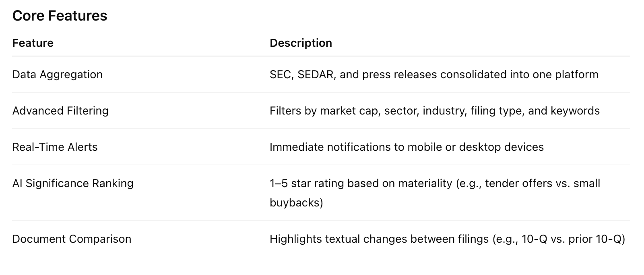Click the SEC, SEDAR description text
Screen dimensions: 644x275
coord(434,75)
